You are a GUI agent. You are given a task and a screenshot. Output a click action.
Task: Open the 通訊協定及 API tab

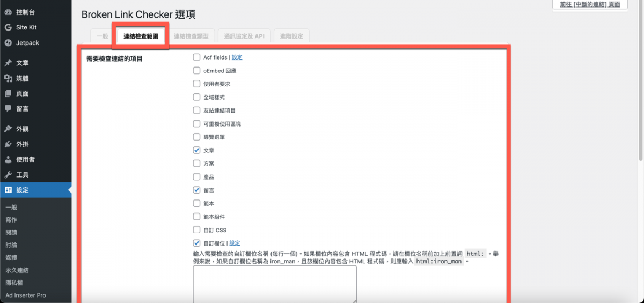click(x=244, y=36)
